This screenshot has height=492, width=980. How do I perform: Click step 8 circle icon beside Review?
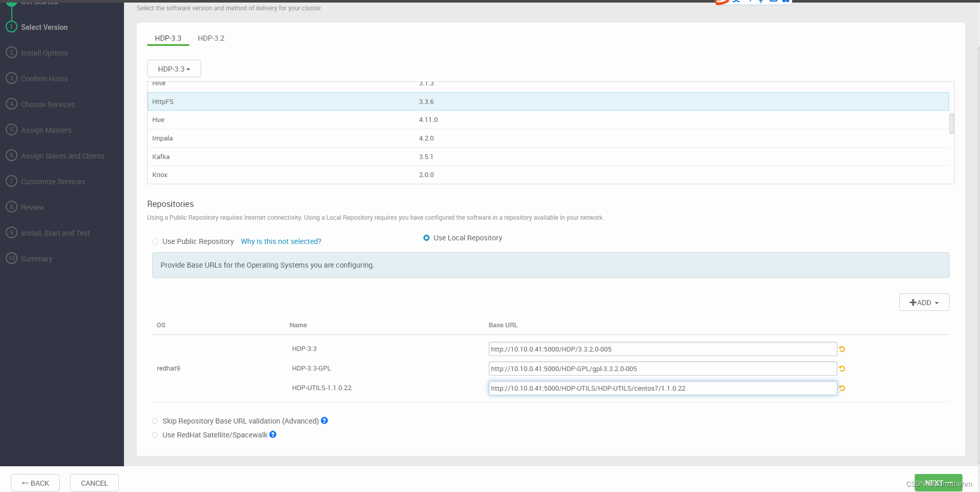(x=11, y=207)
